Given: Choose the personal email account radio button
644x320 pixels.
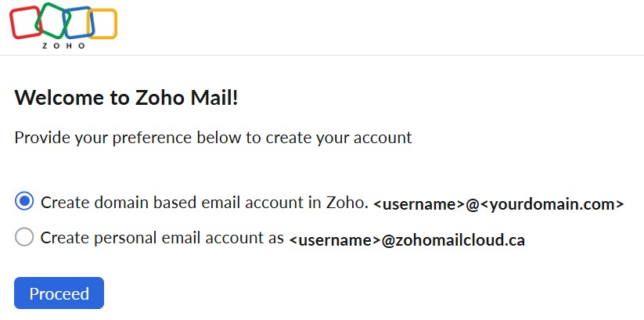Looking at the screenshot, I should [24, 237].
